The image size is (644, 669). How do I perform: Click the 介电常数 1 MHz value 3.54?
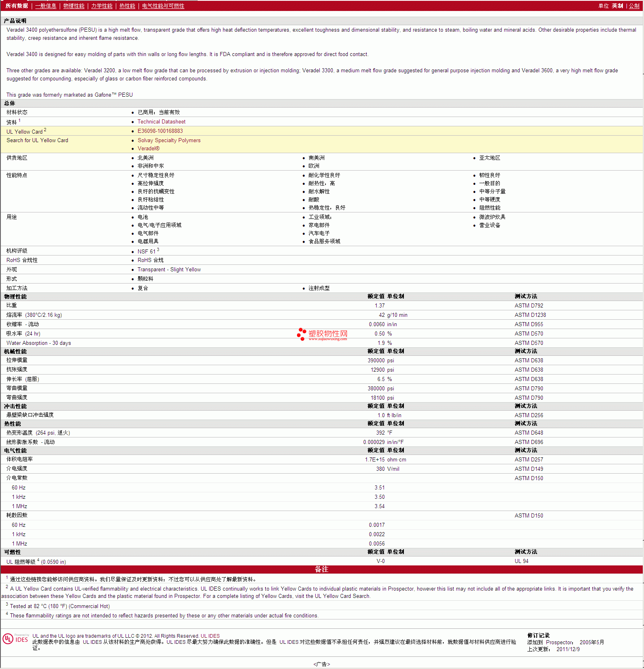pos(379,506)
